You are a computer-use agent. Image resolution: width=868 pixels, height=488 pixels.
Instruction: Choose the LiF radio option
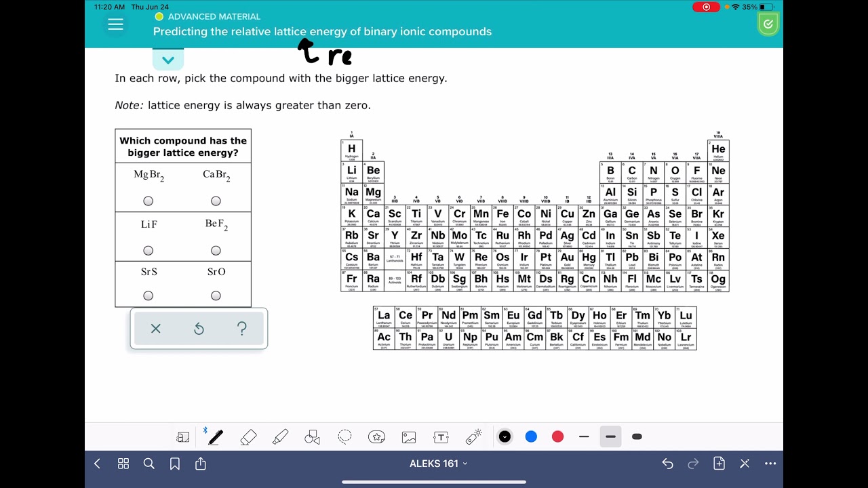click(x=149, y=250)
